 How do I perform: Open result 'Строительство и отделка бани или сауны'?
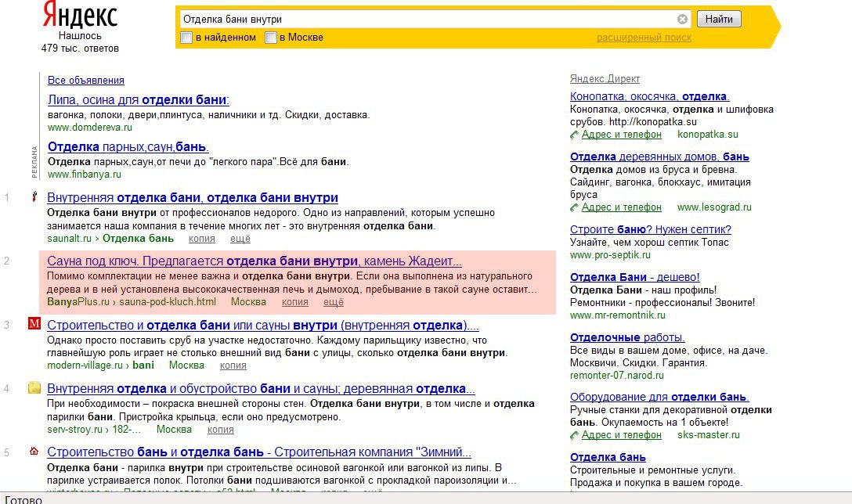pos(263,326)
